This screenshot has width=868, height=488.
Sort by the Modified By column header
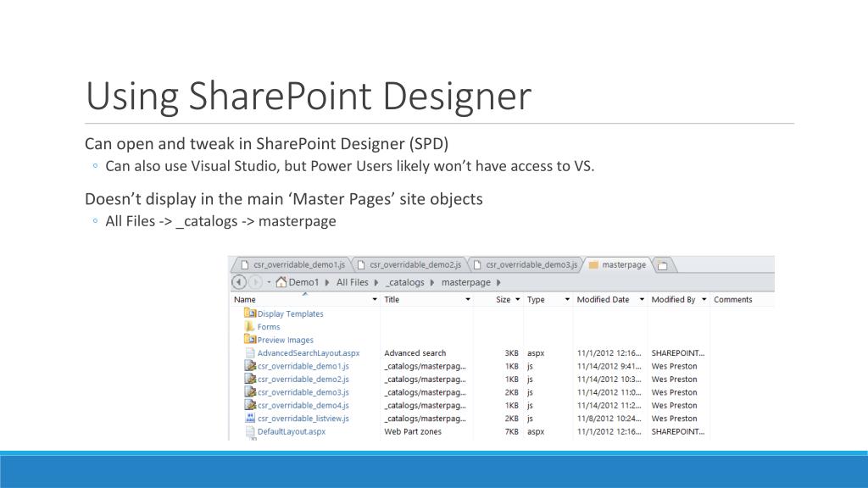pos(673,299)
